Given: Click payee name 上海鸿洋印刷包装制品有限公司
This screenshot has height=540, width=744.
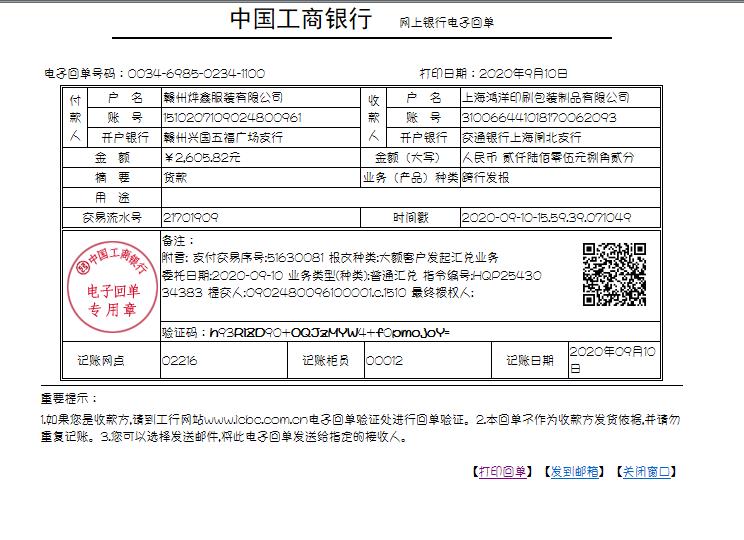Looking at the screenshot, I should (x=546, y=98).
